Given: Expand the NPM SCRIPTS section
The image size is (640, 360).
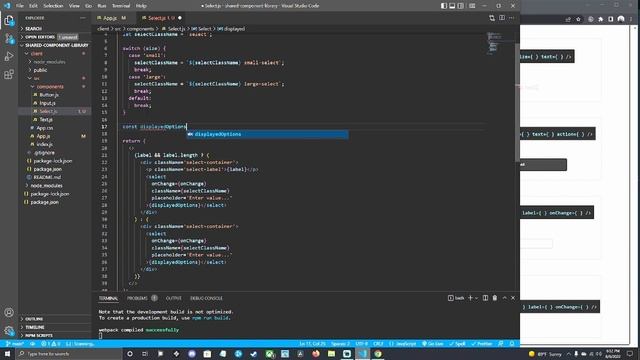Looking at the screenshot, I should (x=55, y=335).
